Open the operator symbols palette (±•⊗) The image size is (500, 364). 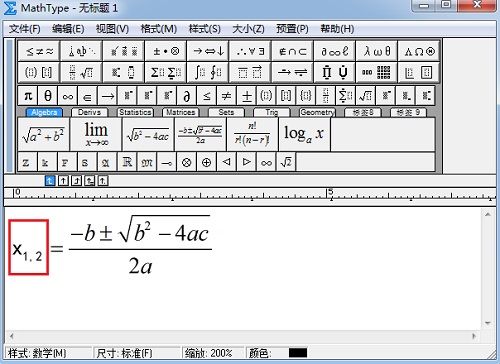click(x=166, y=51)
